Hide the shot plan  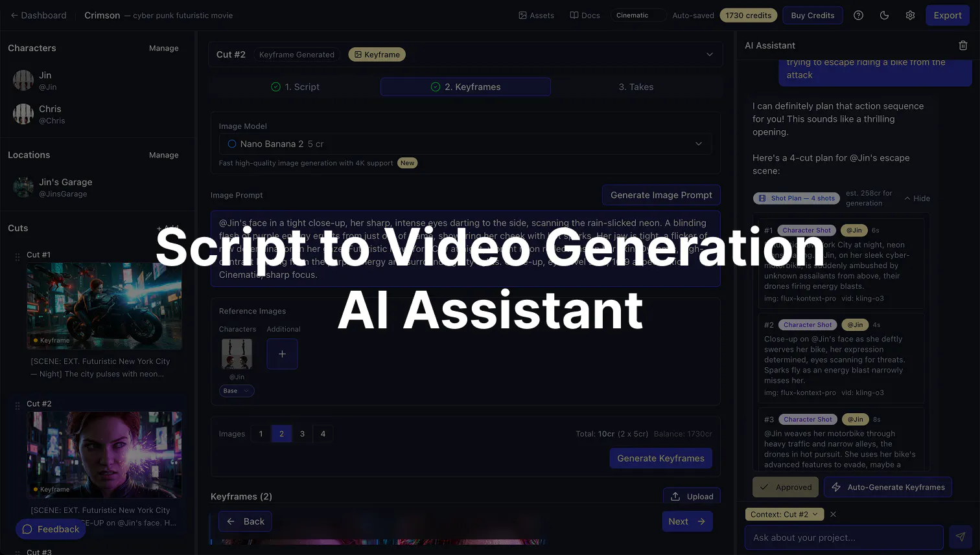(917, 198)
